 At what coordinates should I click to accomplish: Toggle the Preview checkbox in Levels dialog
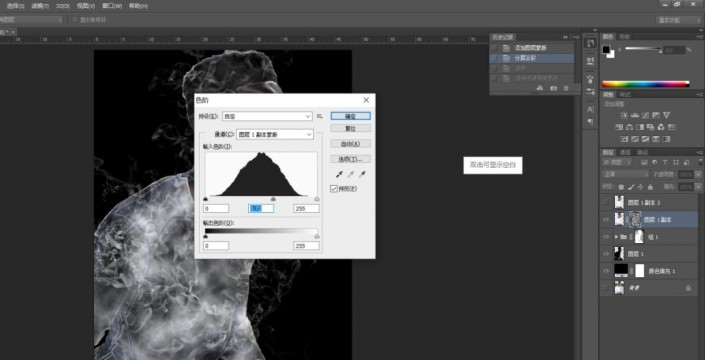tap(334, 189)
